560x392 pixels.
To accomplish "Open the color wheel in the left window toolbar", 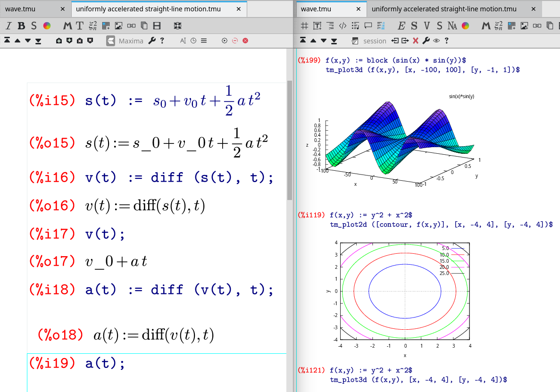I will pyautogui.click(x=47, y=25).
